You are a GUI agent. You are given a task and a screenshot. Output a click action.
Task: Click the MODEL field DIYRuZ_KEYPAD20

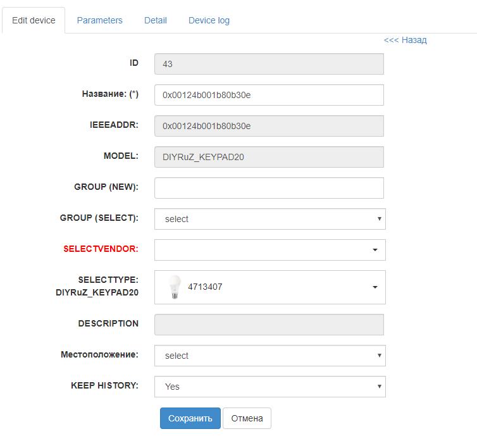coord(269,157)
